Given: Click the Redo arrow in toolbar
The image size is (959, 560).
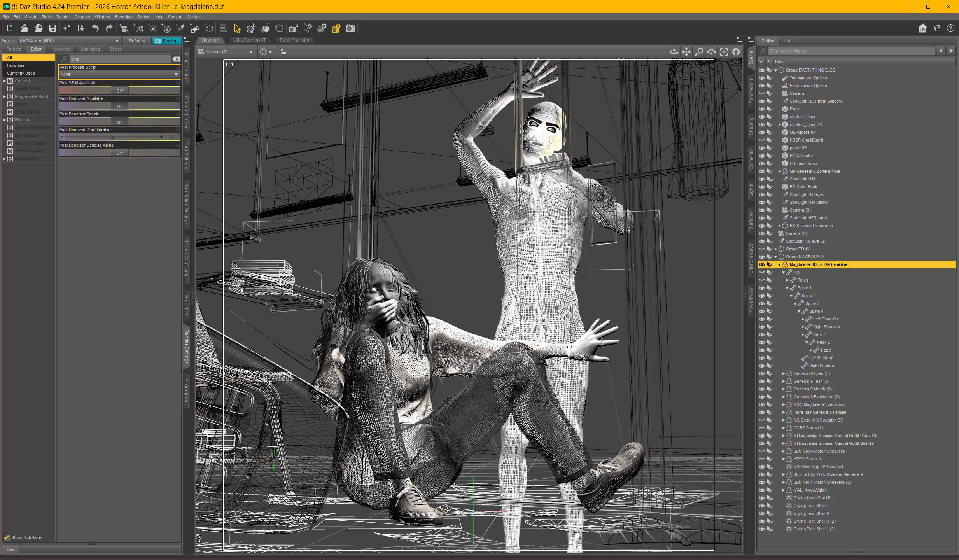Looking at the screenshot, I should [109, 28].
